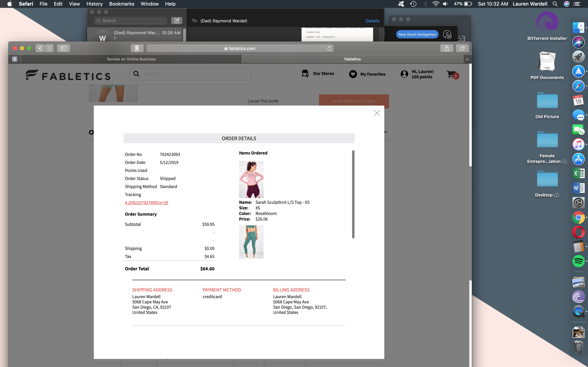Collapse the order section with the chevron
588x367 pixels.
coord(385,132)
